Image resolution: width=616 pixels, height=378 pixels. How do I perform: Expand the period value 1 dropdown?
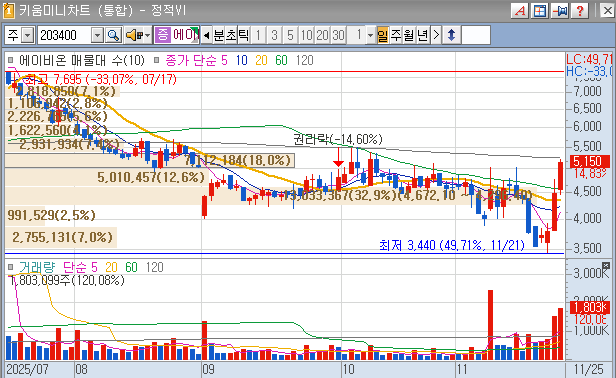pyautogui.click(x=370, y=35)
